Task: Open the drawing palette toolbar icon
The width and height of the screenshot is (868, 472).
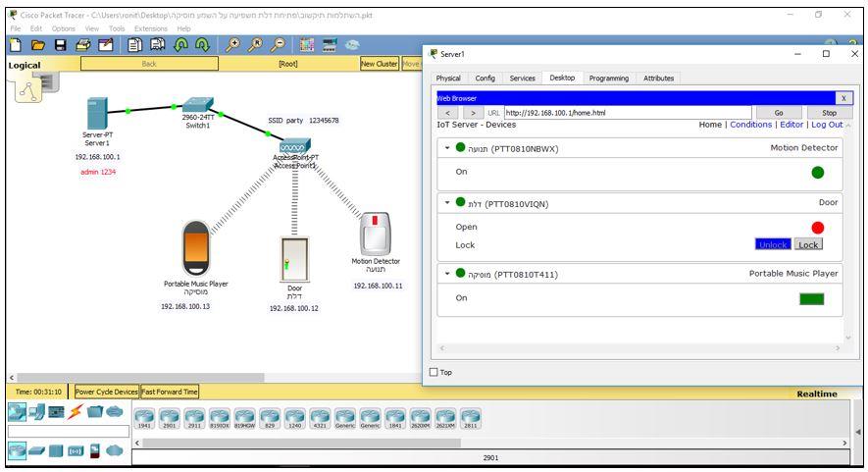Action: tap(307, 45)
